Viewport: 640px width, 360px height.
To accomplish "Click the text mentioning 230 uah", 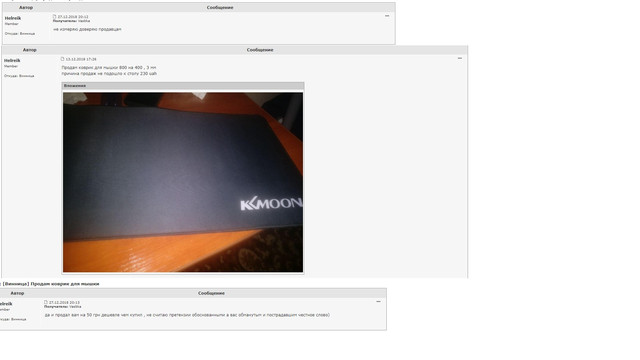I will [x=109, y=73].
